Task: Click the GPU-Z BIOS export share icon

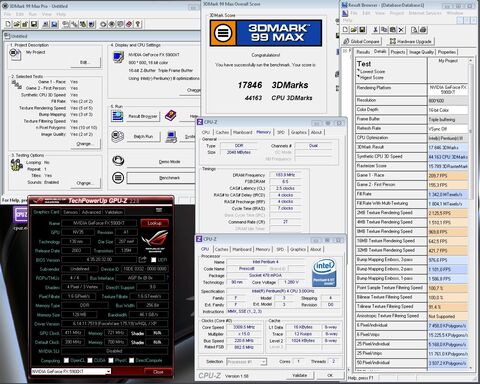Action: (x=142, y=259)
